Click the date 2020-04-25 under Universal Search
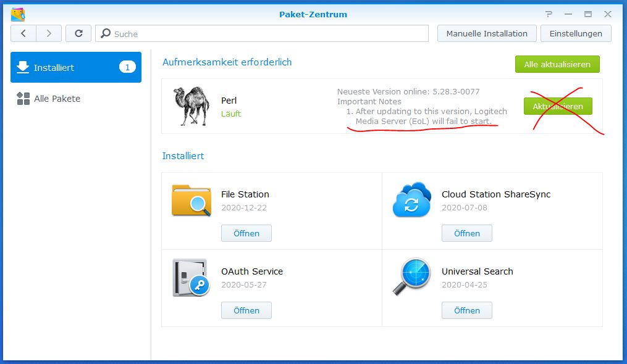This screenshot has width=627, height=364. coord(465,284)
